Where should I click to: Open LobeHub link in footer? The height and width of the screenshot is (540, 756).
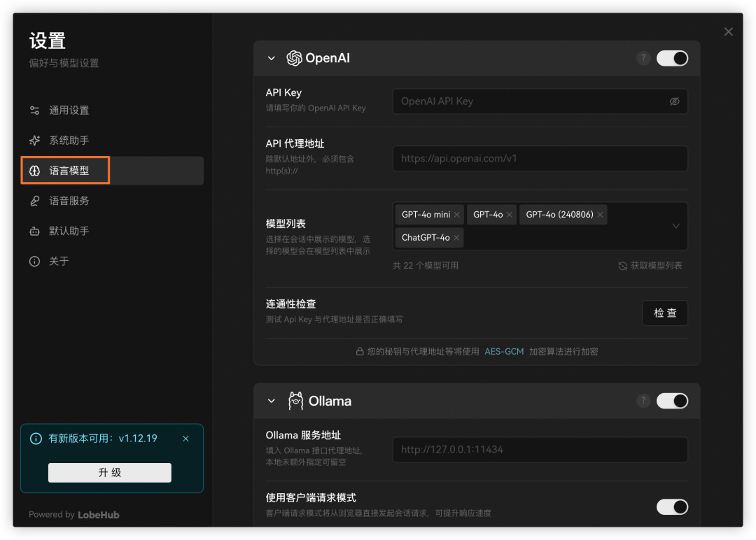(x=99, y=515)
